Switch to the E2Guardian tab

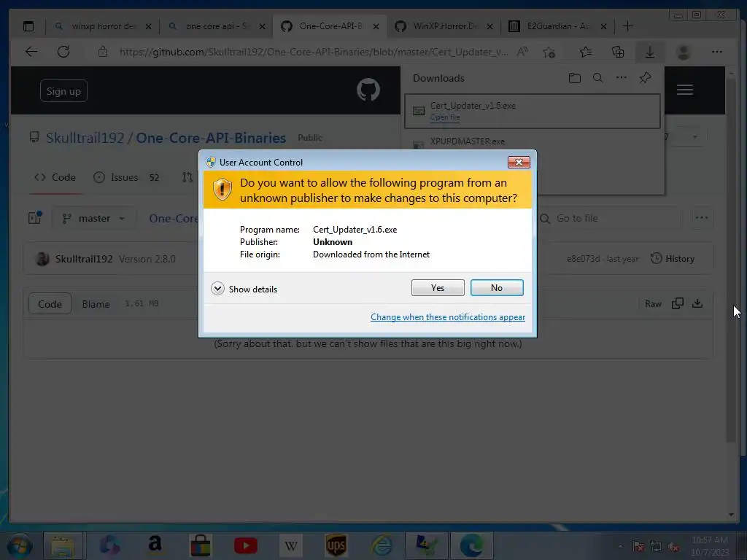pyautogui.click(x=557, y=26)
